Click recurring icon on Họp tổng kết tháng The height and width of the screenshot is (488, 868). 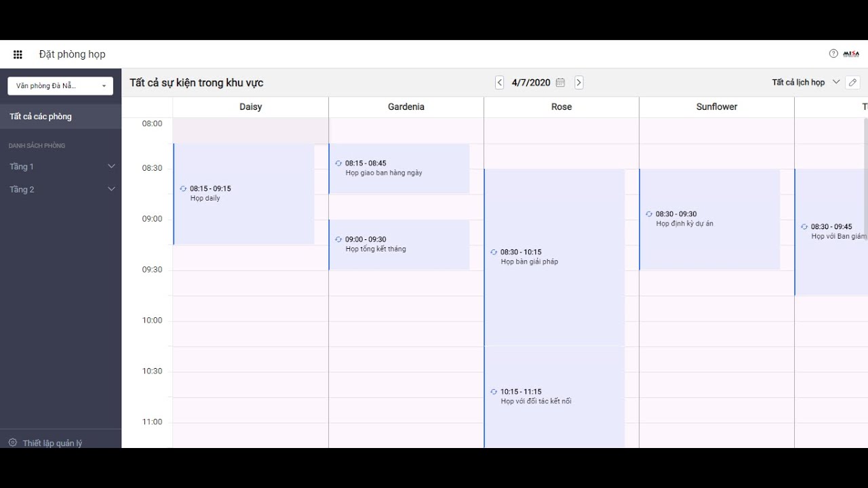[x=338, y=239]
